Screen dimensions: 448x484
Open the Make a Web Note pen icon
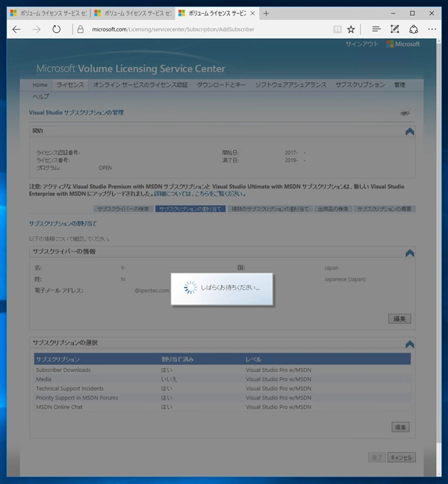tap(395, 29)
